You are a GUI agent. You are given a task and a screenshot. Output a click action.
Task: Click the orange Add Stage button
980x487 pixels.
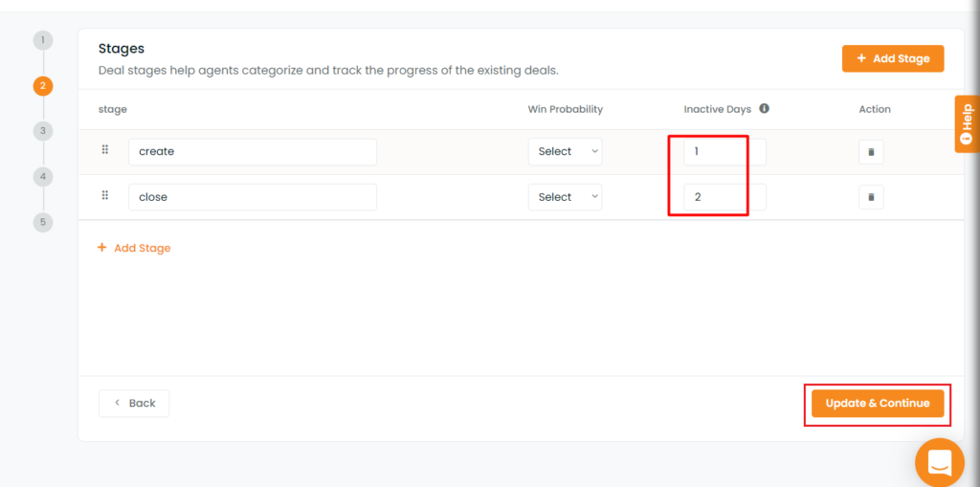(x=892, y=58)
